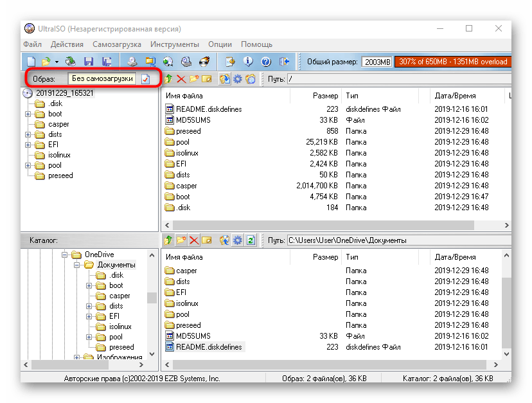This screenshot has width=532, height=403.
Task: Click the gear settings icon in catalog toolbar
Action: click(x=237, y=240)
